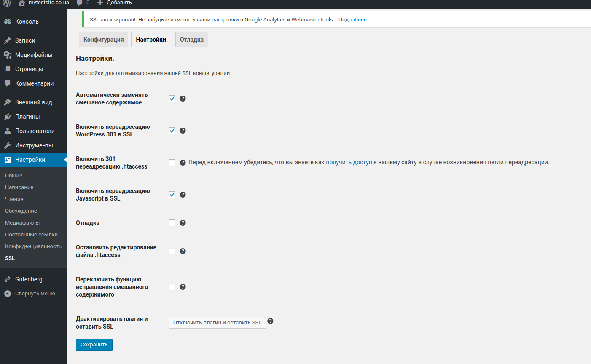Open the Плагины section in the sidebar
The width and height of the screenshot is (591, 364).
(x=27, y=117)
